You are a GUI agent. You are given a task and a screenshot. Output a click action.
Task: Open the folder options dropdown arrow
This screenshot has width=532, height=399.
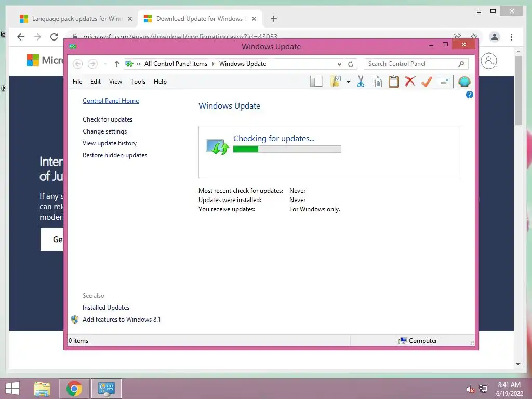click(x=348, y=82)
